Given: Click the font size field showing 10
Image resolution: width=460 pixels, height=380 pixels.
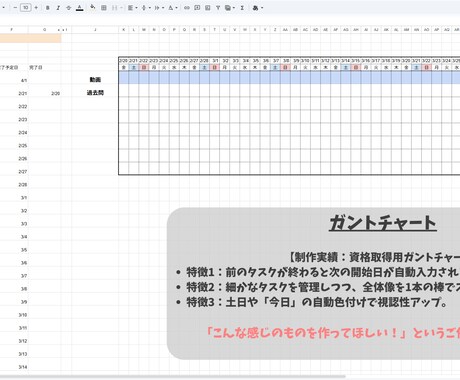Looking at the screenshot, I should point(26,8).
